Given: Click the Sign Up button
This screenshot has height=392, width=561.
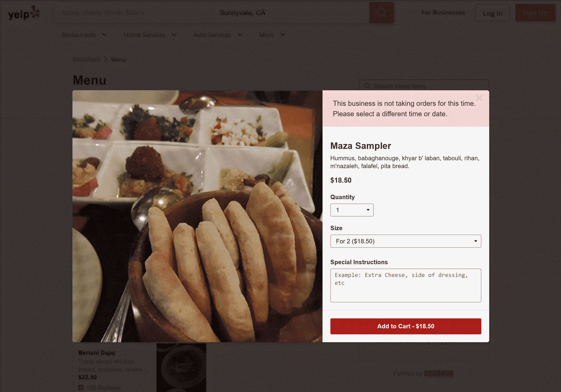Looking at the screenshot, I should (x=535, y=13).
